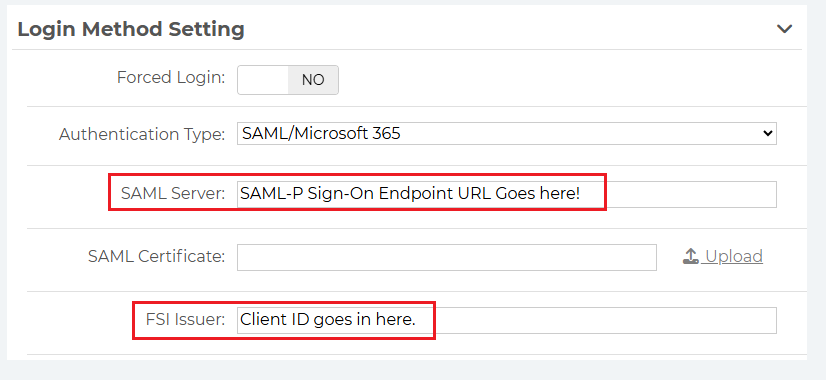Screen dimensions: 826x380
Task: Click the Forced Login label
Action: [171, 77]
